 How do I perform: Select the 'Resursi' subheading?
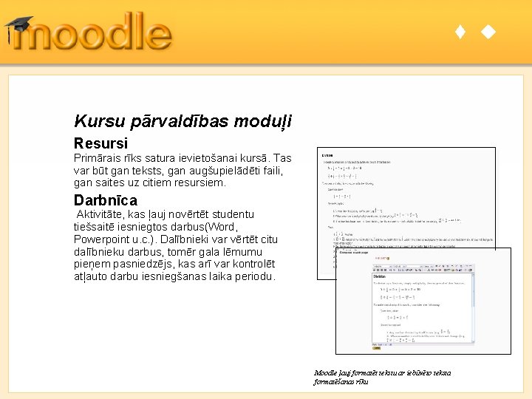[100, 143]
